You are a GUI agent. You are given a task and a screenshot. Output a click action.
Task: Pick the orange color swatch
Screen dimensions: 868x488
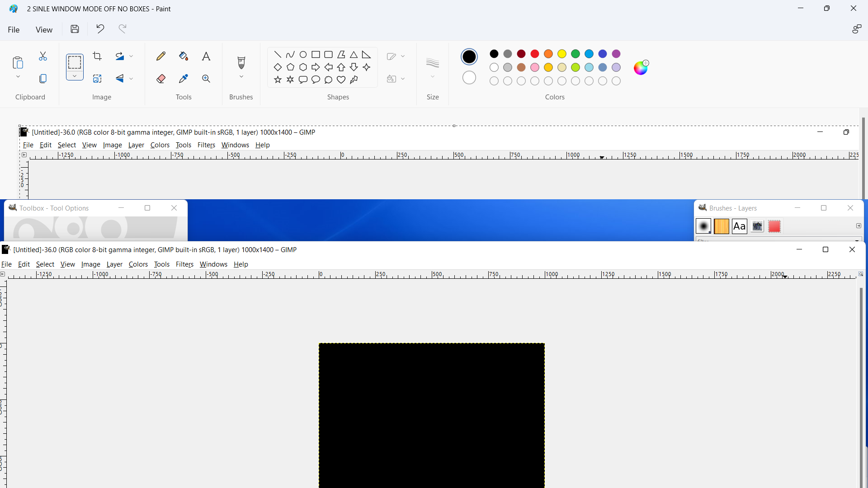point(548,54)
